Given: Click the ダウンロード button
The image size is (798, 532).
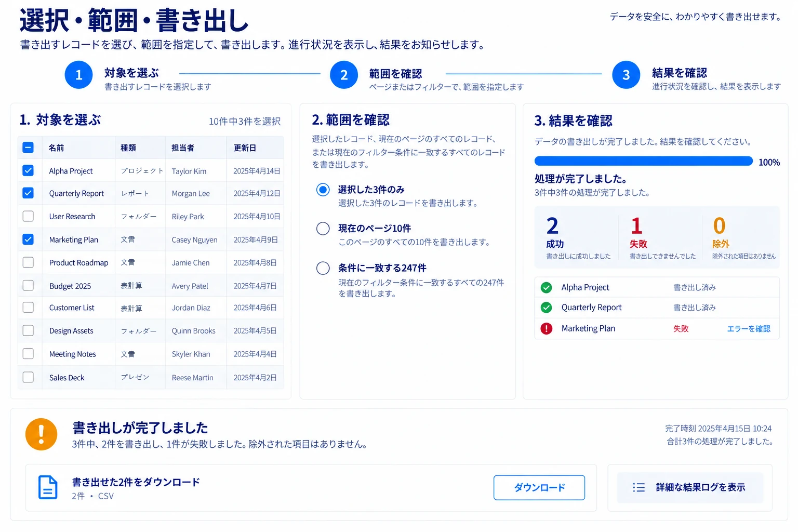Looking at the screenshot, I should coord(539,487).
